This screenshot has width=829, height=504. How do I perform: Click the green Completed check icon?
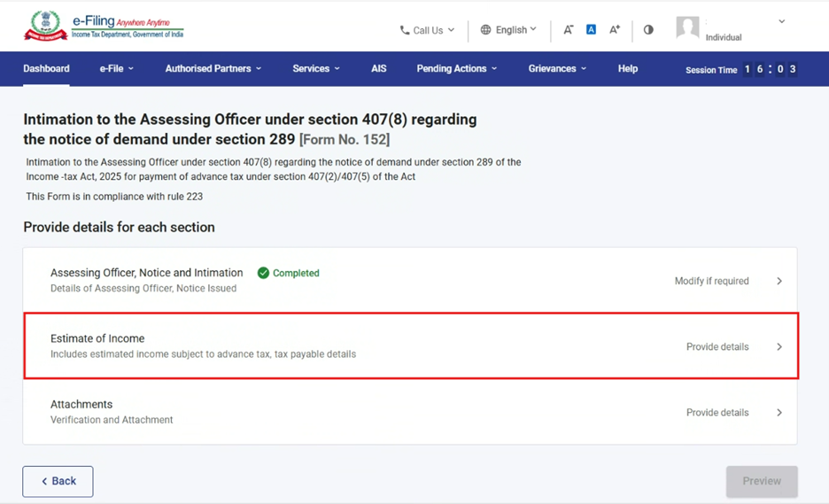coord(263,273)
